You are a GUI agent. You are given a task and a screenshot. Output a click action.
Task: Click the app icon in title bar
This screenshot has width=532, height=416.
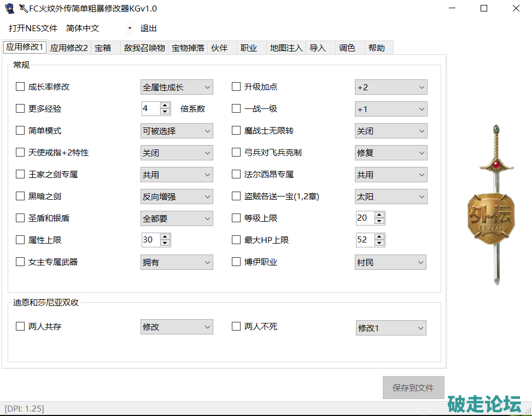9,8
